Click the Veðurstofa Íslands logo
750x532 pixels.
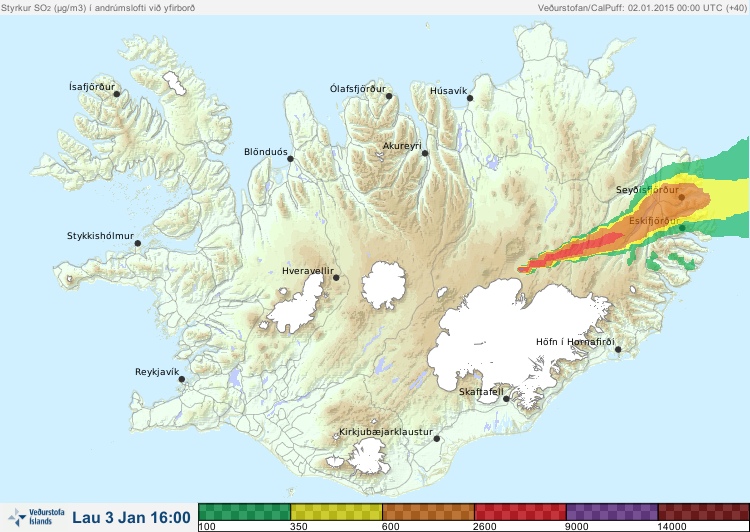pyautogui.click(x=36, y=517)
